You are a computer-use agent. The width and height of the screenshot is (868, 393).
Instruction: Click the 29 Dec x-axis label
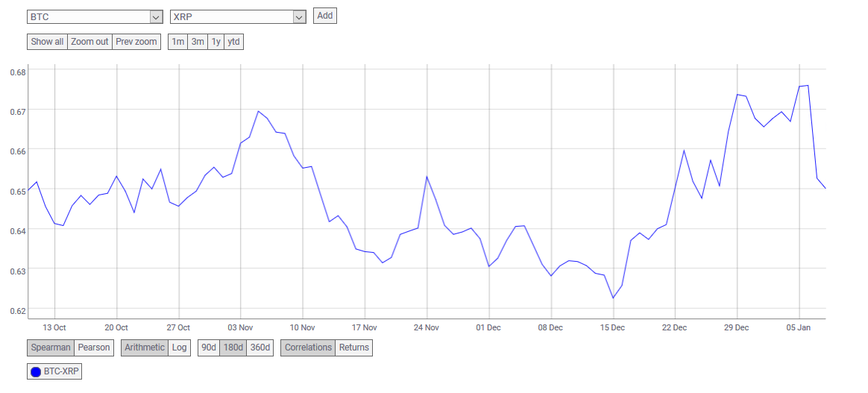click(738, 327)
